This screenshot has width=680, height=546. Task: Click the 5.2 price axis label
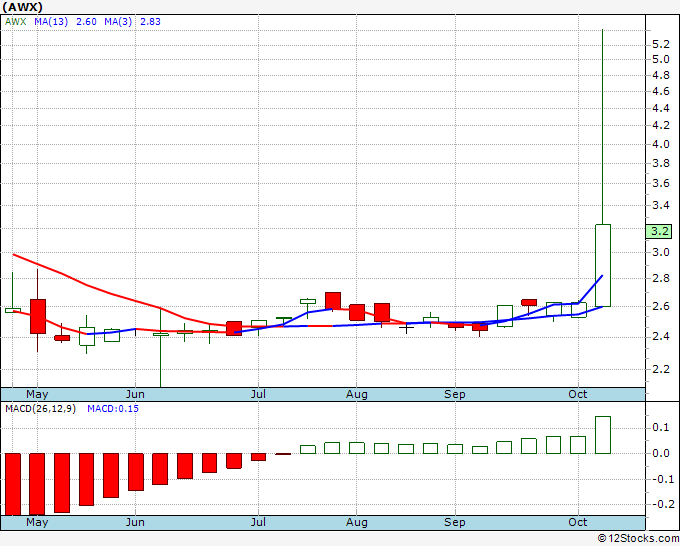tap(660, 45)
